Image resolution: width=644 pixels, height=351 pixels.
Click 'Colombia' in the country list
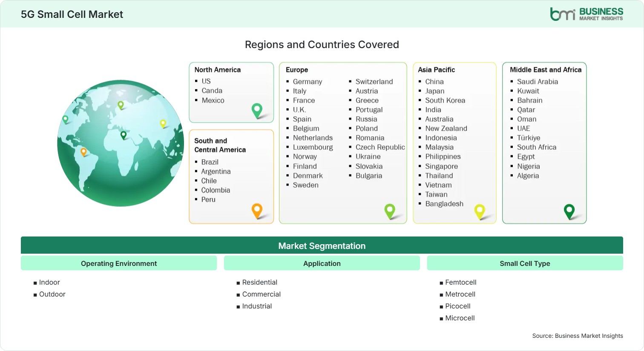tap(216, 190)
